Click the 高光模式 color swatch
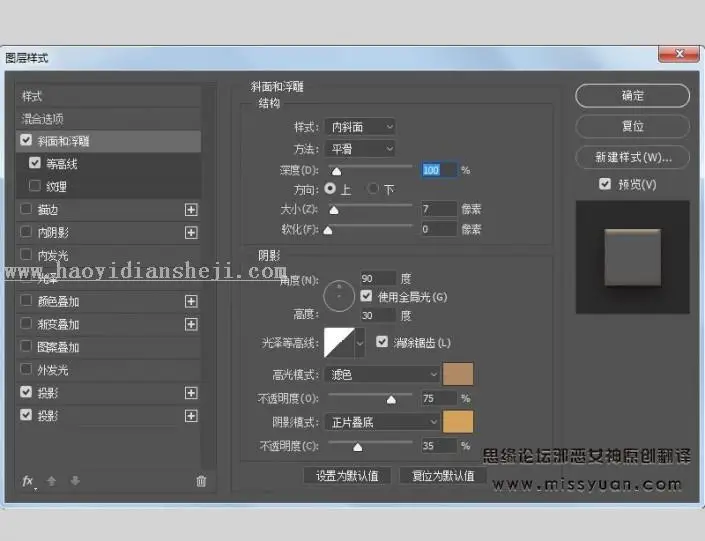Viewport: 705px width, 541px height. pos(458,374)
